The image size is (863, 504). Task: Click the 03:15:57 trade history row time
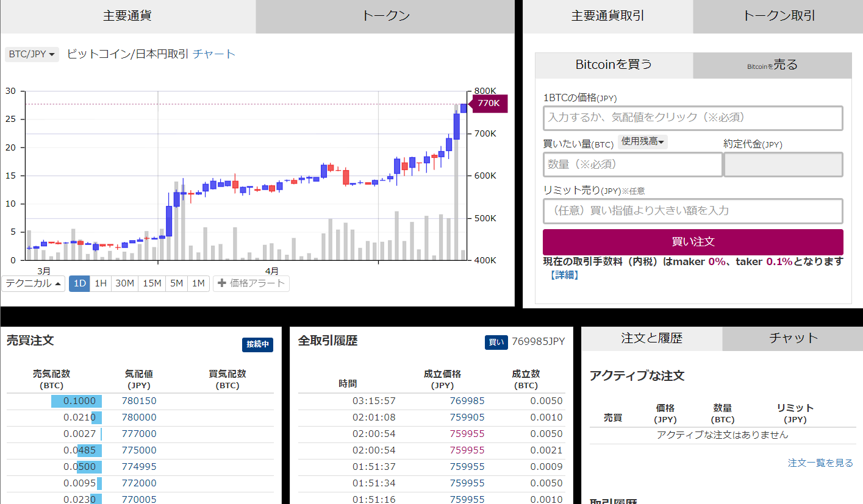click(374, 401)
